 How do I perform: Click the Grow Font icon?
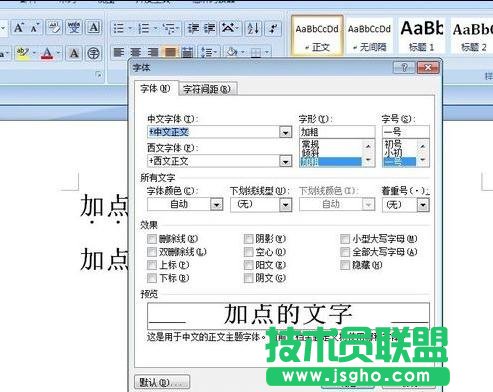click(19, 28)
